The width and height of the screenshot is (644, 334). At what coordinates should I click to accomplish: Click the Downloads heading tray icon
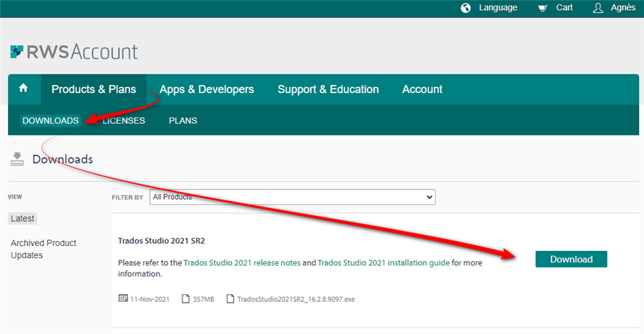[17, 159]
